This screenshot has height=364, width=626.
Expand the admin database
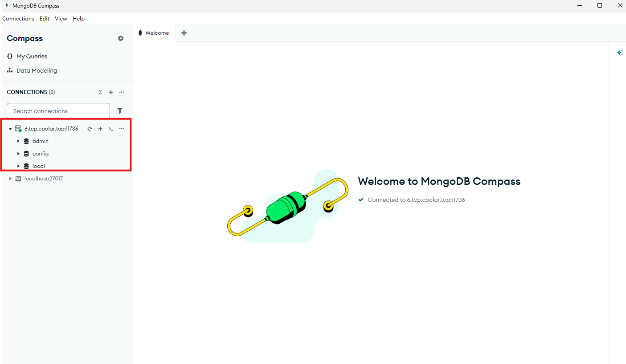click(19, 141)
